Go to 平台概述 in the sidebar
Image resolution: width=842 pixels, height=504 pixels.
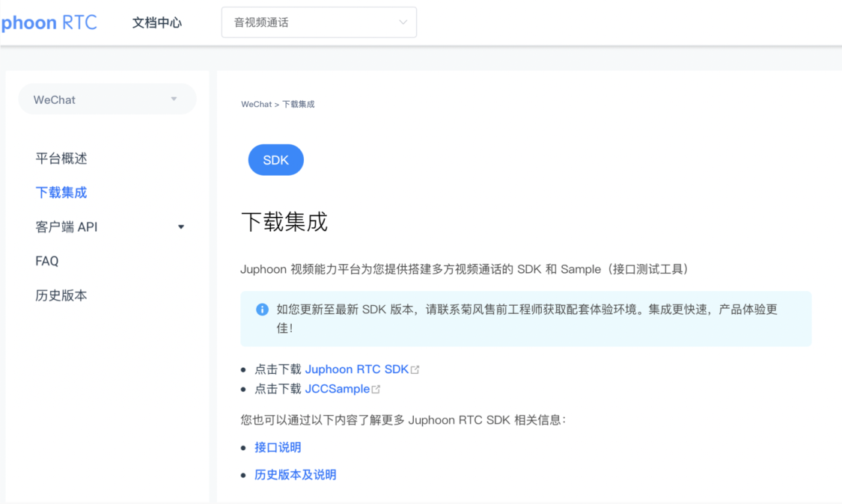[61, 159]
